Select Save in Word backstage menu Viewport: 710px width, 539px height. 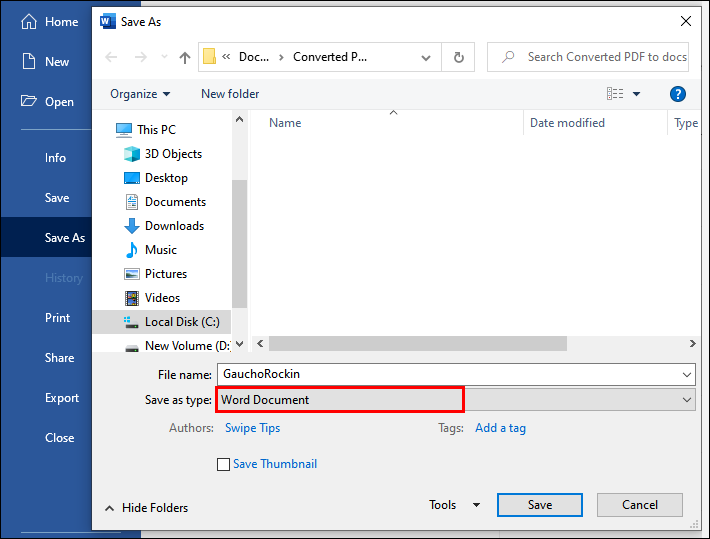tap(57, 198)
